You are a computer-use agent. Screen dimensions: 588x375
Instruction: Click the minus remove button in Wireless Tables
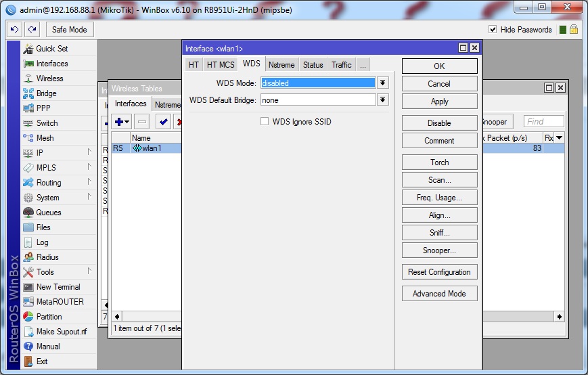point(141,122)
